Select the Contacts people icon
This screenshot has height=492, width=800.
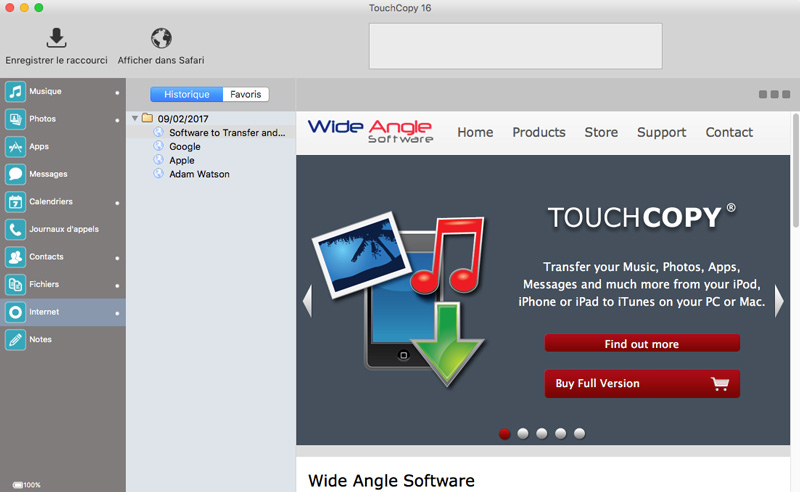point(15,257)
